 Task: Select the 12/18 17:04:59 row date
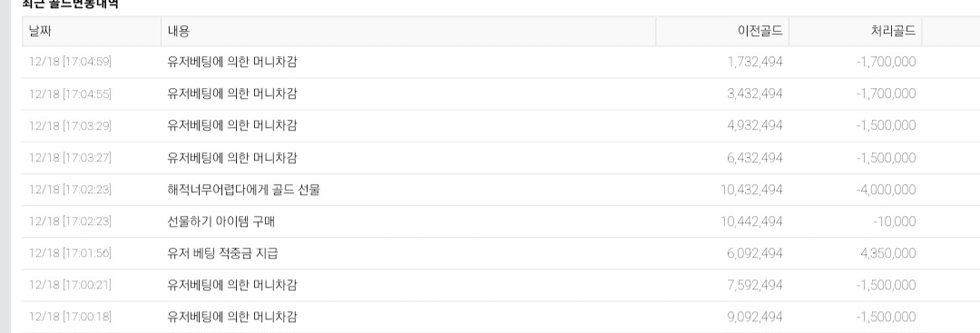tap(70, 62)
